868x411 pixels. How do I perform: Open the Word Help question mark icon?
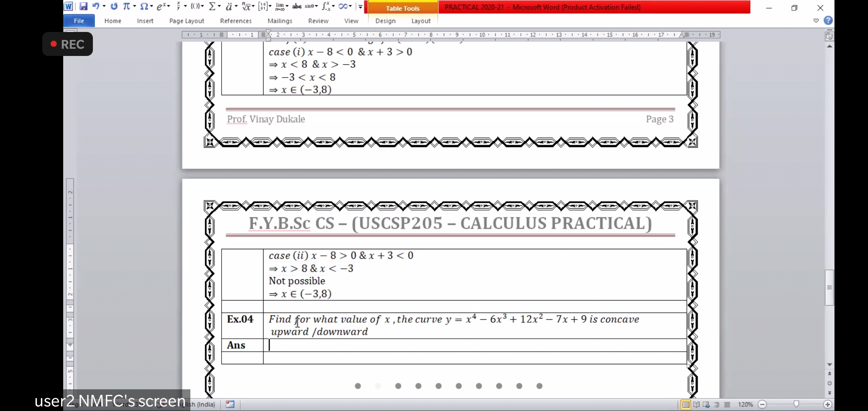[828, 21]
